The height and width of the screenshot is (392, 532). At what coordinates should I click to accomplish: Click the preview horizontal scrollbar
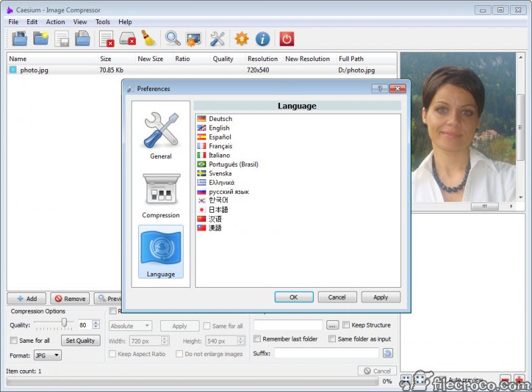point(485,206)
